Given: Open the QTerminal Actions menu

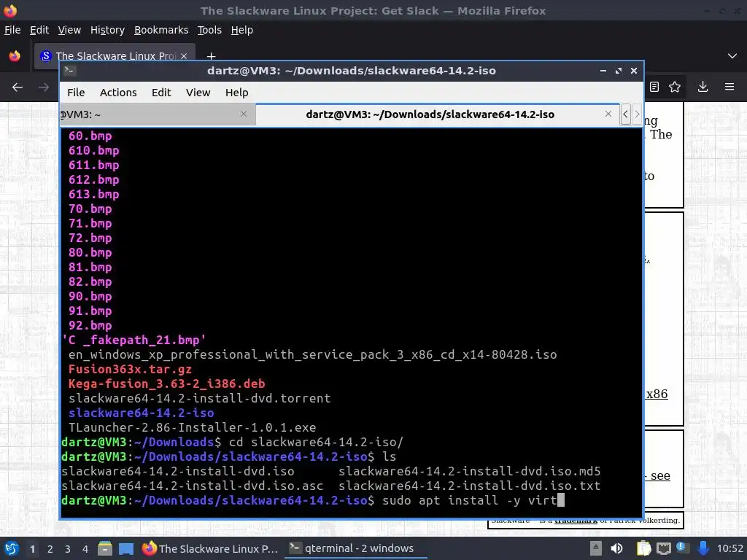Looking at the screenshot, I should pos(118,93).
